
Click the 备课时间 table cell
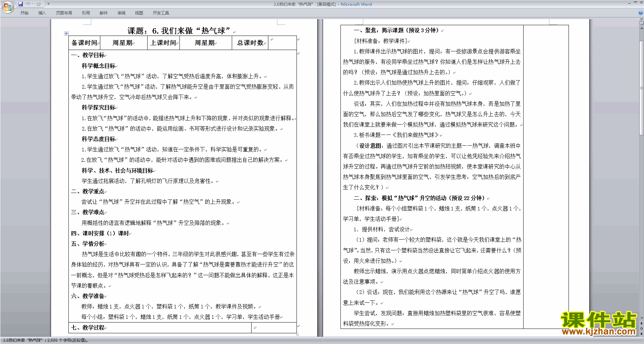tap(84, 43)
